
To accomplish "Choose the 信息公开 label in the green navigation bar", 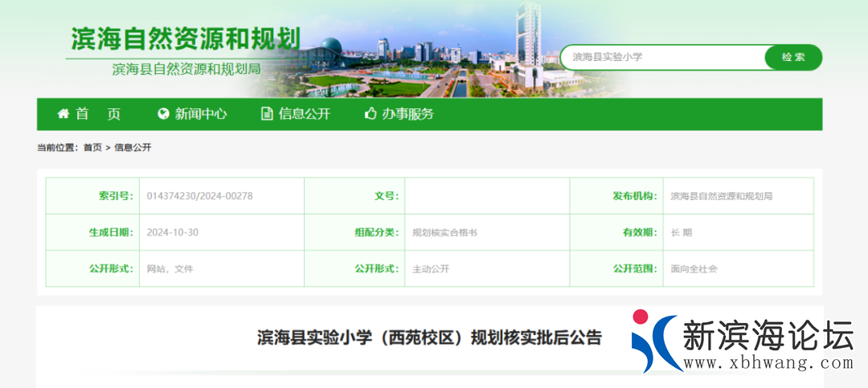I will point(305,114).
